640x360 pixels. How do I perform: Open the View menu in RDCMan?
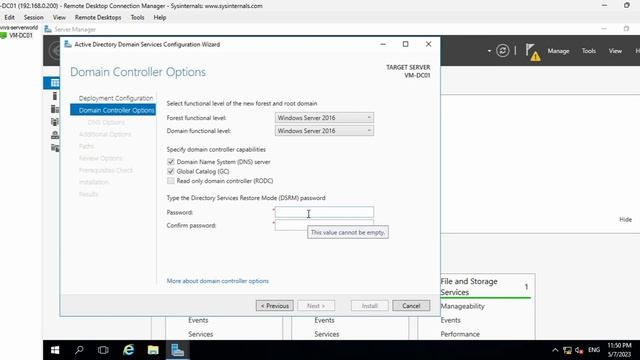click(x=59, y=18)
